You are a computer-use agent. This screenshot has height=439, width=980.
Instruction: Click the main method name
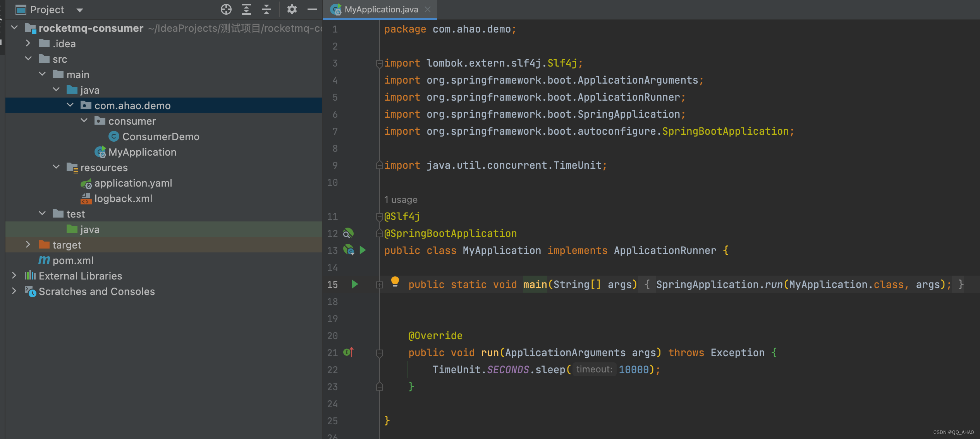tap(535, 285)
